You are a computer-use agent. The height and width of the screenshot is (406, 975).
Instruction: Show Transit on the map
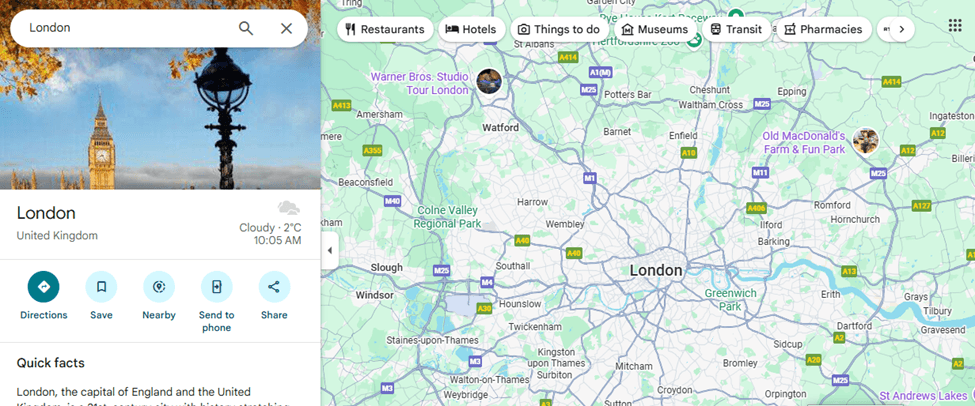point(736,29)
